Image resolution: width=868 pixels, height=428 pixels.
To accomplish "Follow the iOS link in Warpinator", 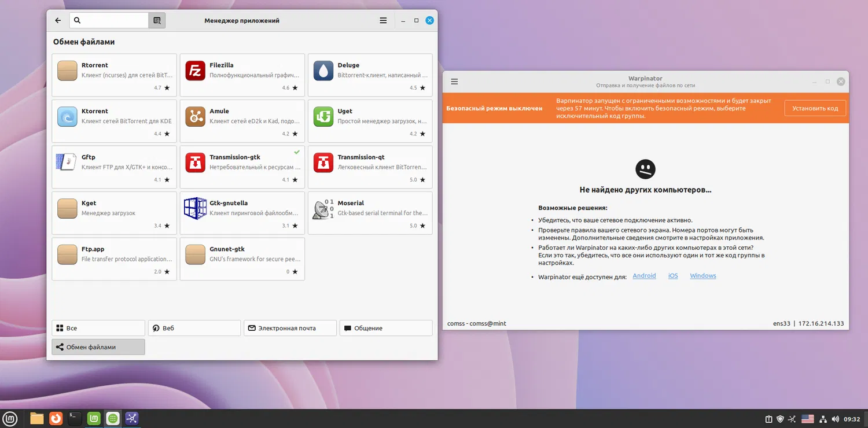I will coord(673,276).
